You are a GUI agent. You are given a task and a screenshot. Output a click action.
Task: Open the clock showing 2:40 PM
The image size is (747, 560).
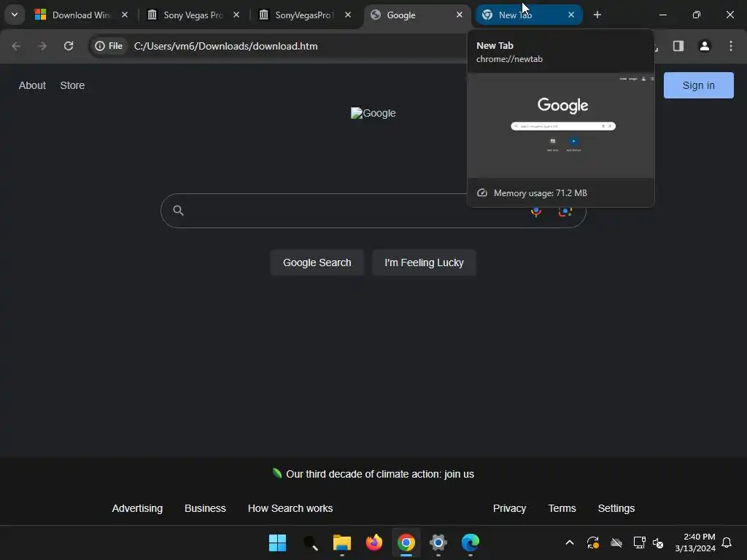click(x=695, y=542)
